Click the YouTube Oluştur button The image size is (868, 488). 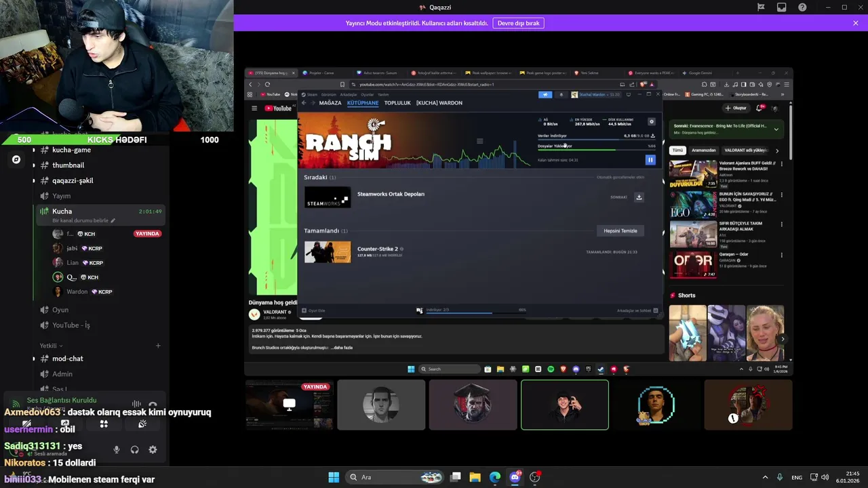736,108
